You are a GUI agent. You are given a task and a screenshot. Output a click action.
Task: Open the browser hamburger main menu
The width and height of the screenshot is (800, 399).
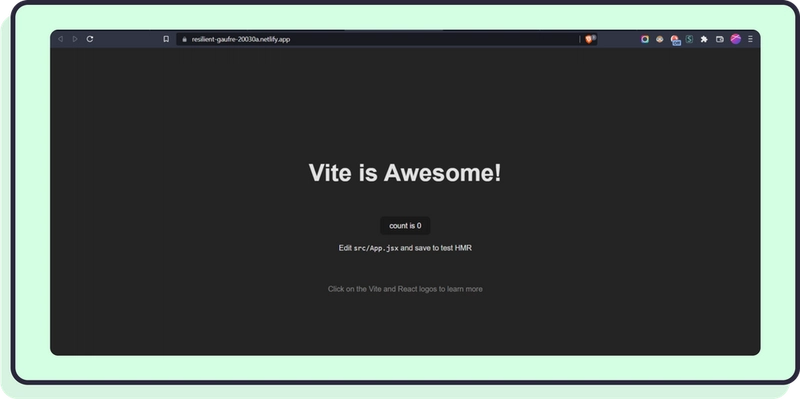click(750, 39)
